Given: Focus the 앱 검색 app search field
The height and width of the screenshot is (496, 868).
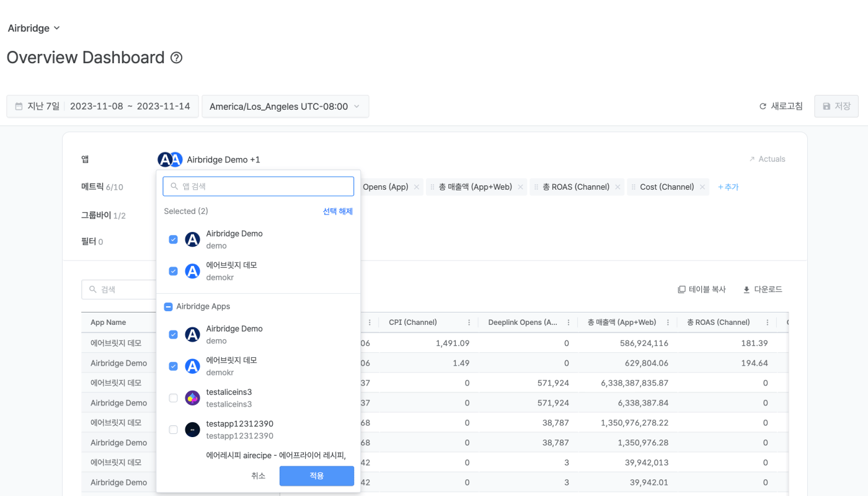Looking at the screenshot, I should 259,186.
